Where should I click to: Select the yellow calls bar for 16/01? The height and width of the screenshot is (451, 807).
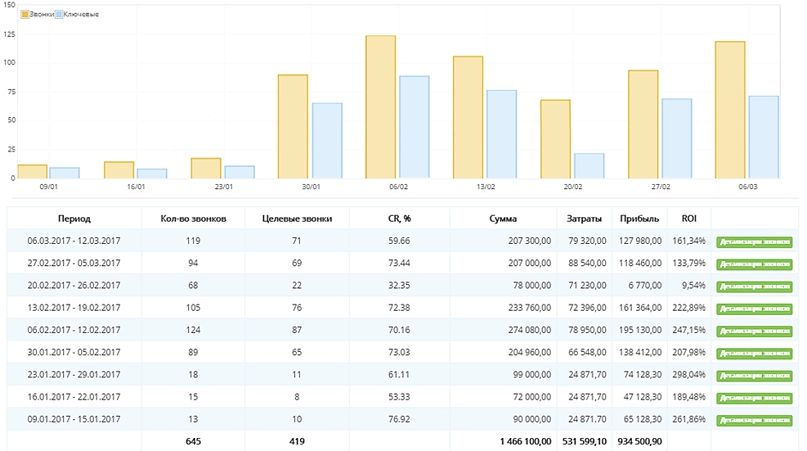click(x=119, y=170)
